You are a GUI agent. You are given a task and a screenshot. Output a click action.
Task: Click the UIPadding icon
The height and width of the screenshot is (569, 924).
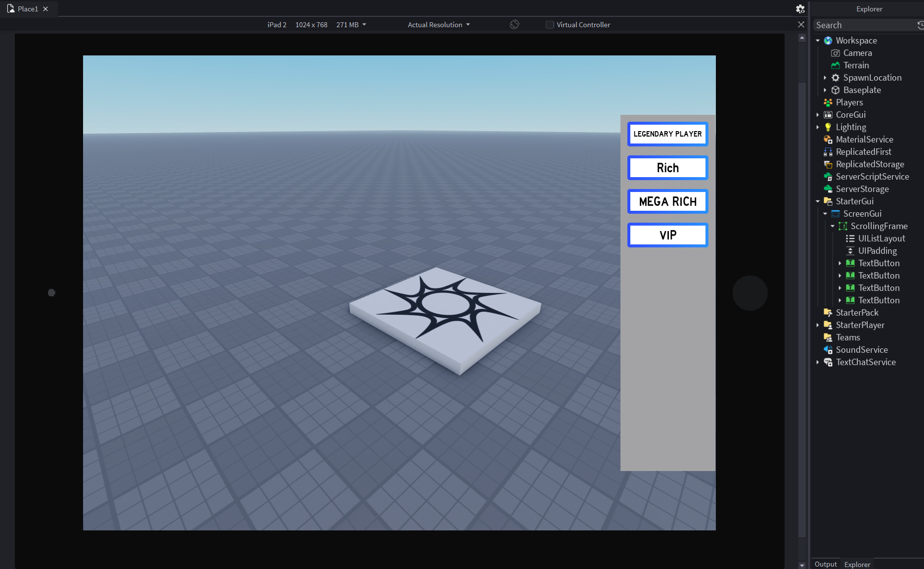pos(850,251)
